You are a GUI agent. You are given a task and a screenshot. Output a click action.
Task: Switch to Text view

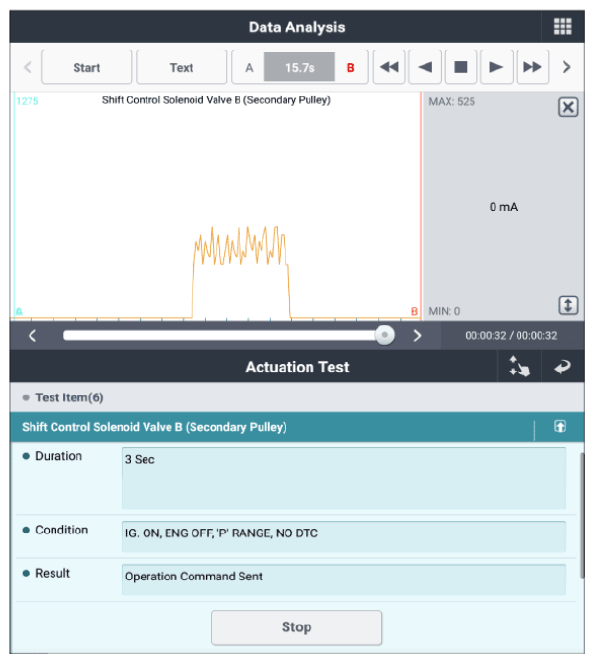(181, 67)
